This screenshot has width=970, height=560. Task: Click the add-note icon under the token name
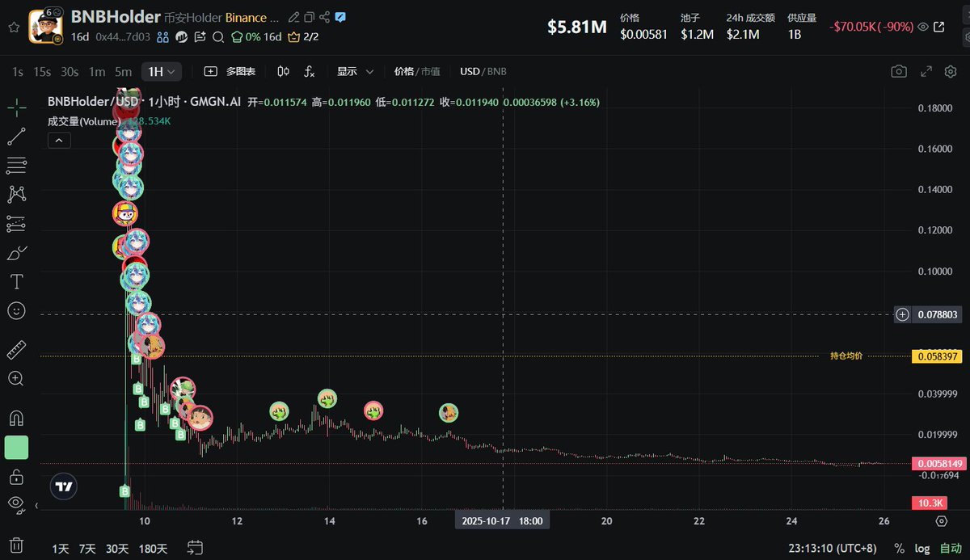(x=200, y=36)
